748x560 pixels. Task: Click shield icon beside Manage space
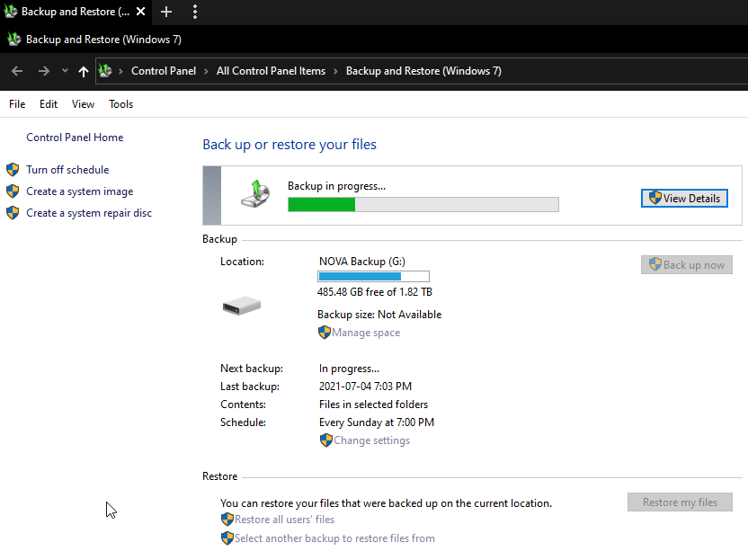click(x=325, y=333)
